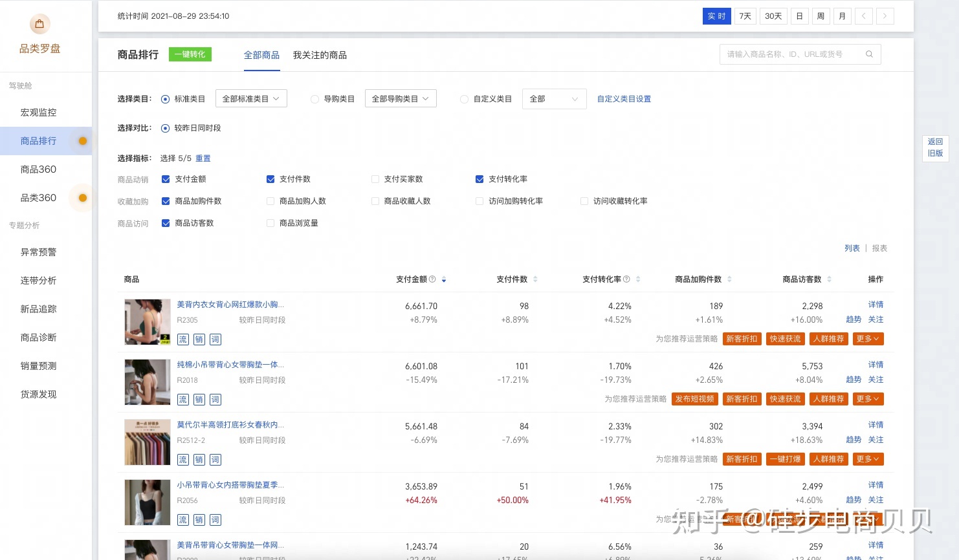Viewport: 959px width, 560px height.
Task: Open 品类360 in the sidebar
Action: [x=39, y=198]
